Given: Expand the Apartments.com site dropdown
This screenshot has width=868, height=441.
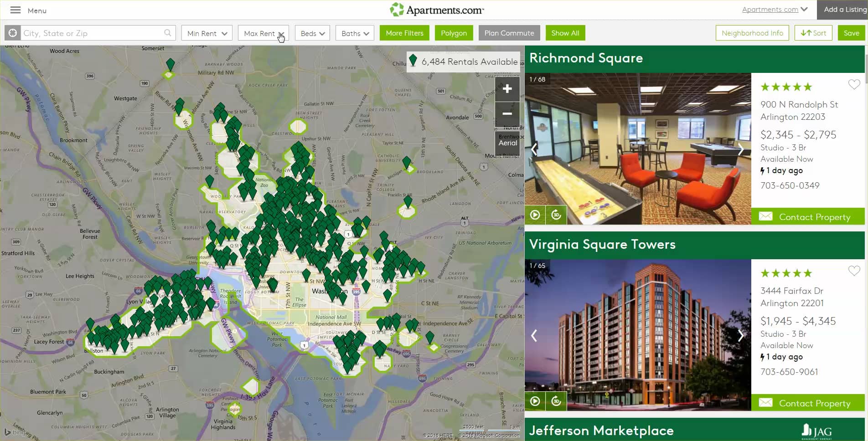Looking at the screenshot, I should point(775,9).
